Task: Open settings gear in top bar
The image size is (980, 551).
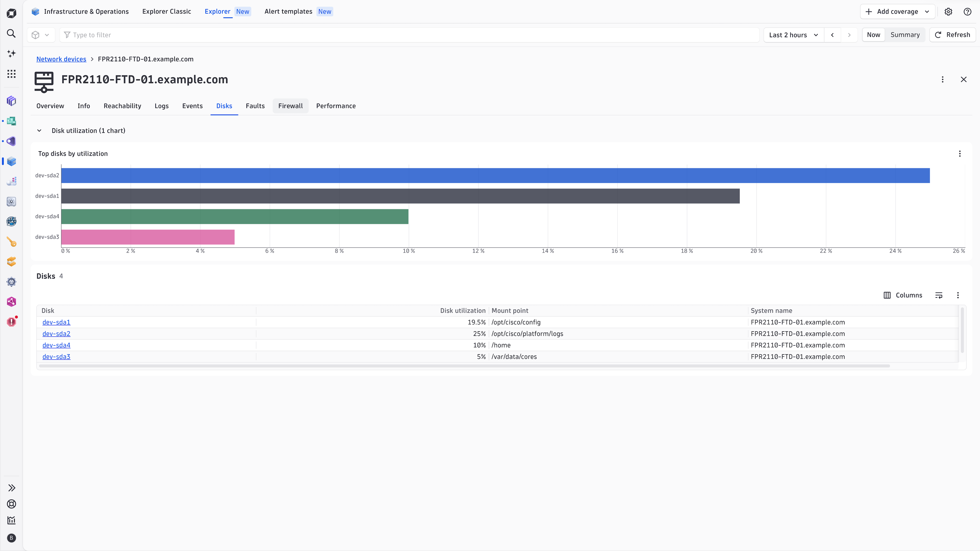Action: [x=948, y=12]
